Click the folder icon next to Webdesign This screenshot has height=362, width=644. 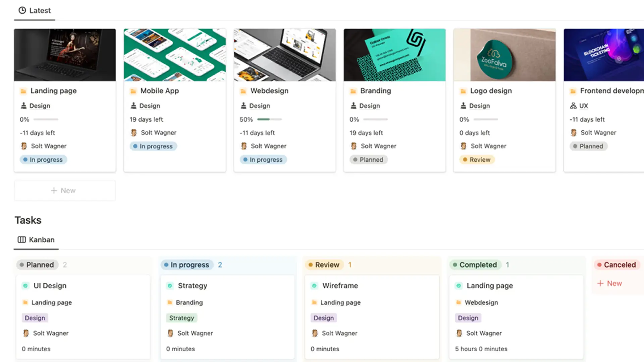243,91
